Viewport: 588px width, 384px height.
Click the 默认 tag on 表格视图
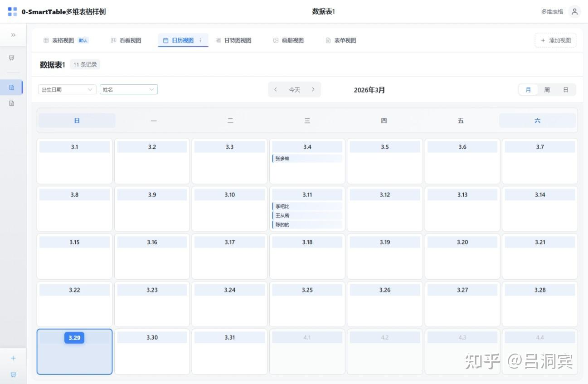(x=83, y=40)
